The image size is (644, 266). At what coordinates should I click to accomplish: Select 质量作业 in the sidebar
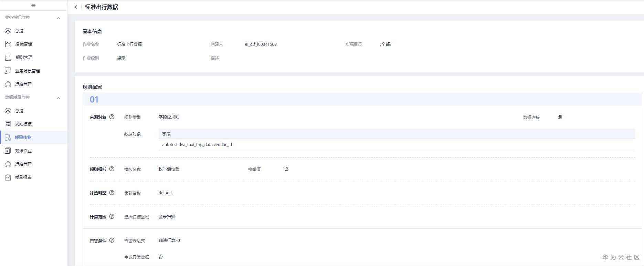click(x=23, y=137)
